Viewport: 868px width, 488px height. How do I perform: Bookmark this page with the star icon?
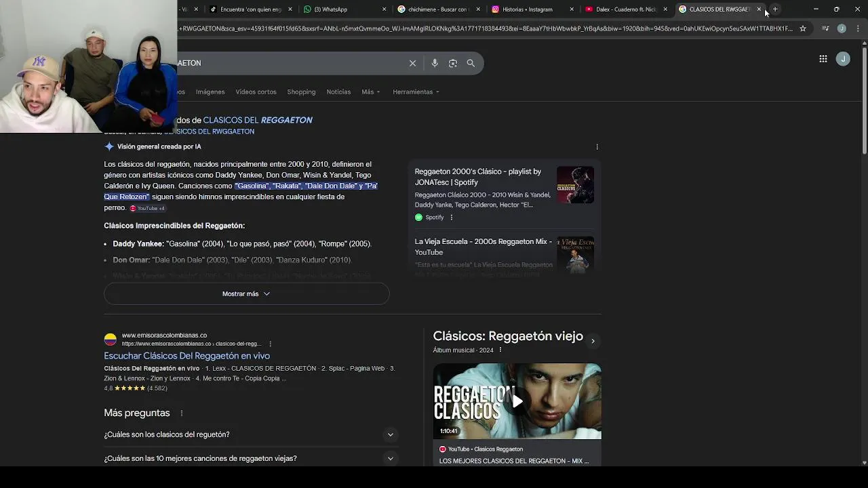coord(803,28)
